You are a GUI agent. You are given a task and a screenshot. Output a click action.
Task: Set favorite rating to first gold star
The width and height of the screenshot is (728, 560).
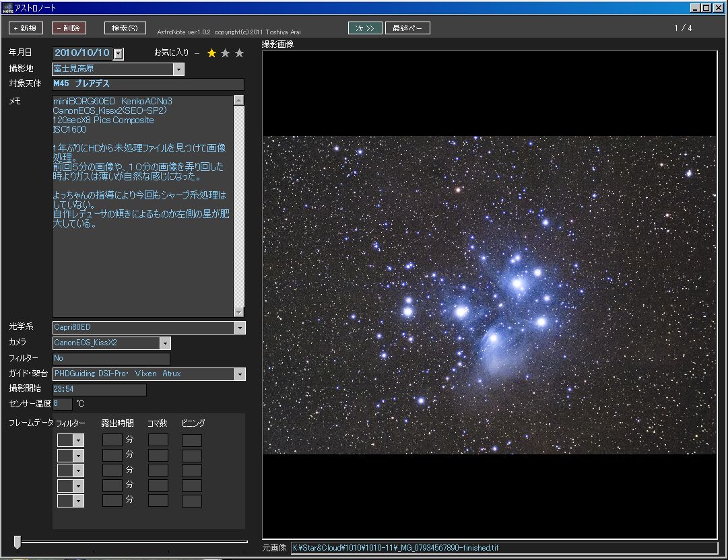click(x=211, y=53)
